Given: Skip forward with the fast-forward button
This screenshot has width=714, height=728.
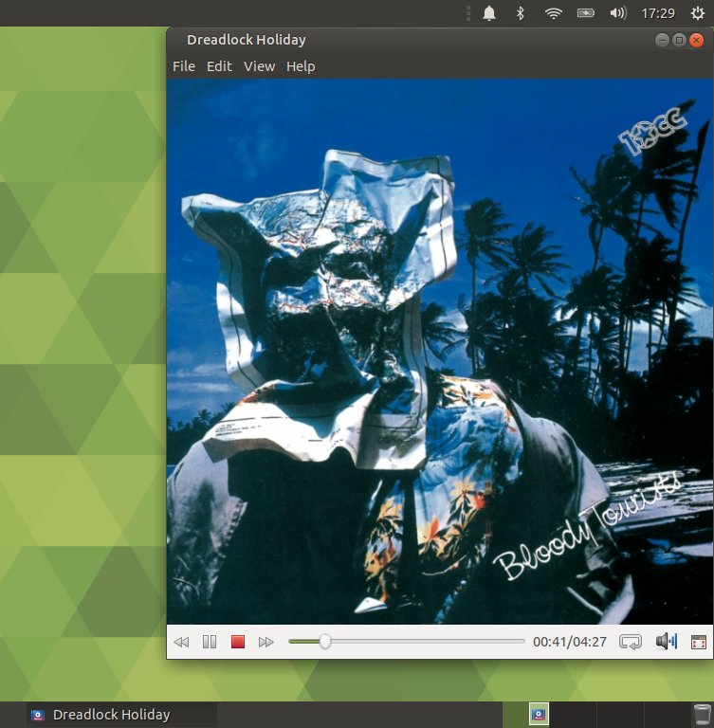Looking at the screenshot, I should tap(266, 642).
